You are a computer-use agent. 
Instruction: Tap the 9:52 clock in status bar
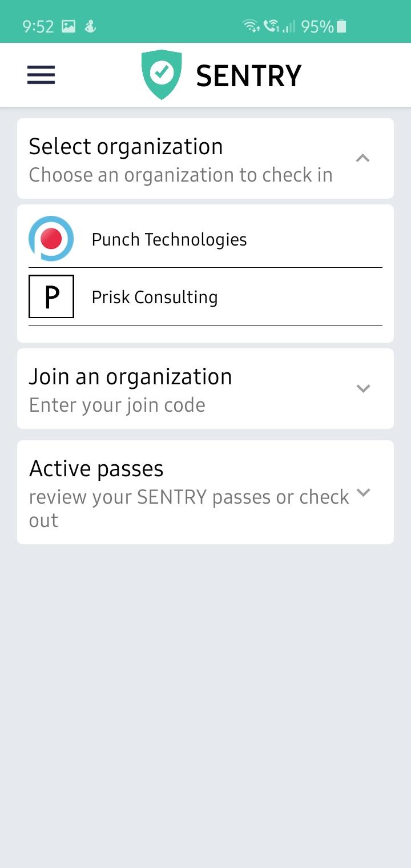38,26
